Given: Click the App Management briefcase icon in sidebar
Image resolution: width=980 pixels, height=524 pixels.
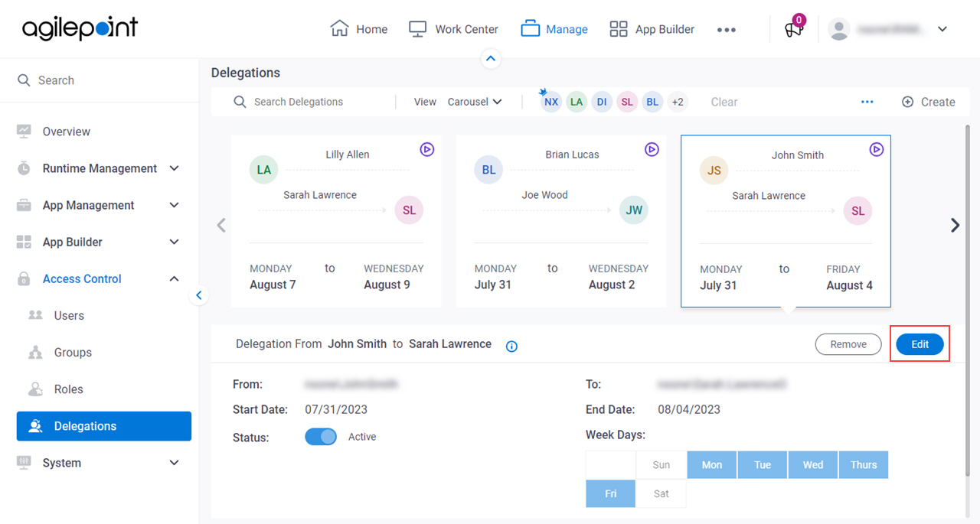Looking at the screenshot, I should point(24,205).
